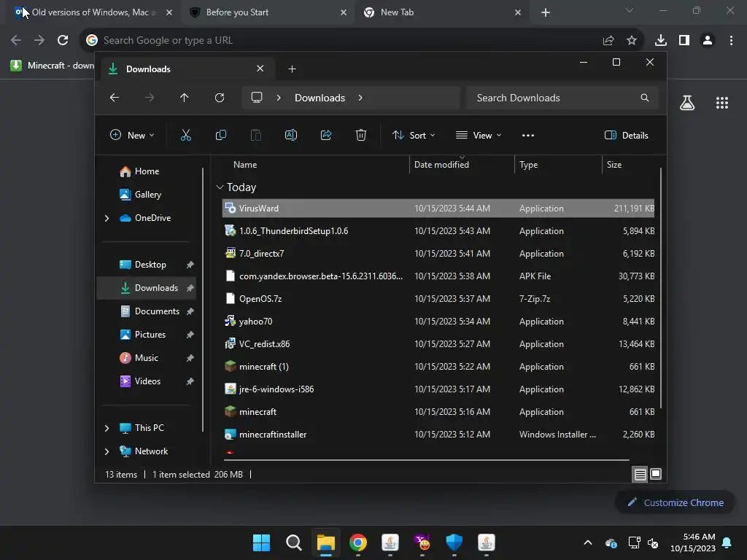Open Google apps grid icon
This screenshot has width=747, height=560.
(722, 103)
